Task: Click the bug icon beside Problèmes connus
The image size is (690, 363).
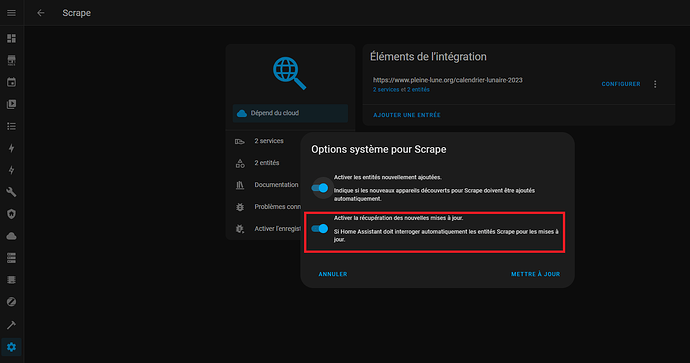Action: [240, 207]
